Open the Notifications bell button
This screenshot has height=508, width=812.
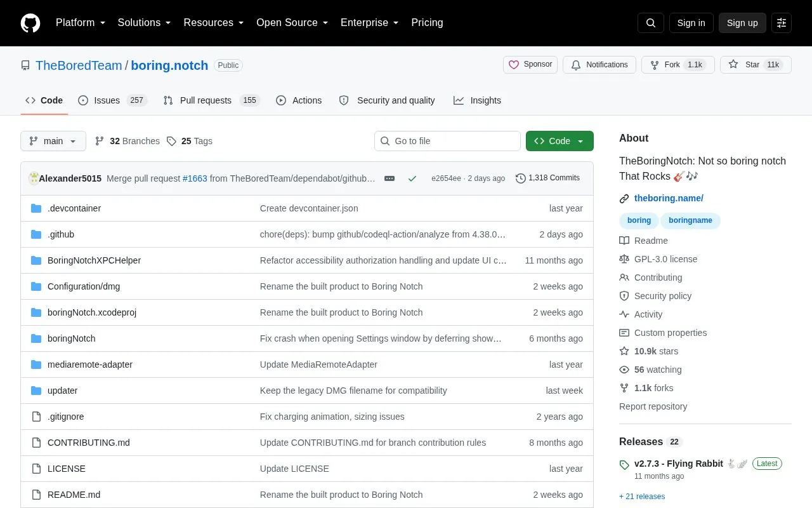click(599, 65)
